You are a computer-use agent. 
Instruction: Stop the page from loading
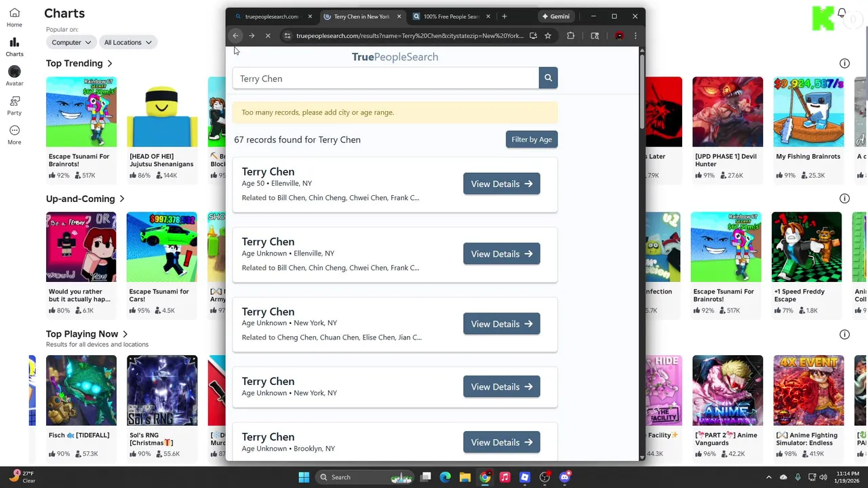tap(268, 36)
